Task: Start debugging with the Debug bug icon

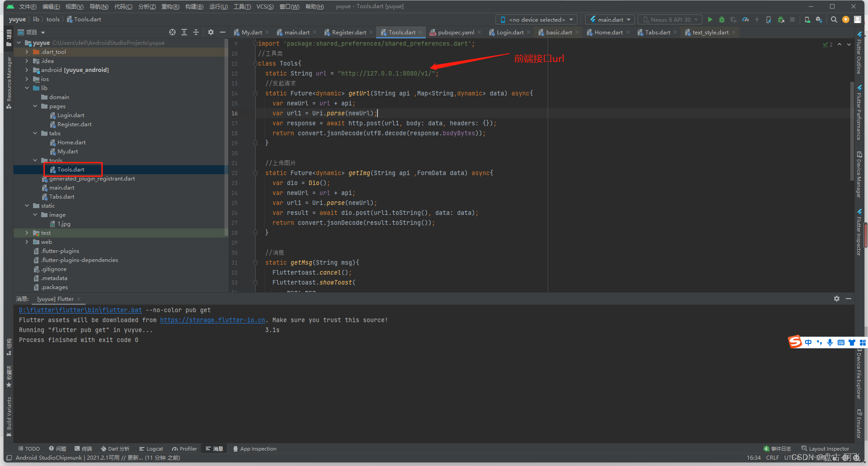Action: (x=722, y=19)
